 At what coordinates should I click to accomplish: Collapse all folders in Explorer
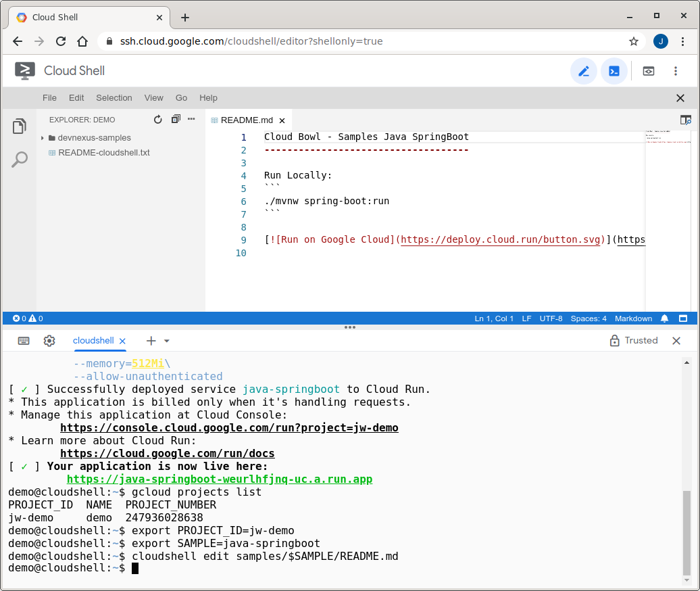point(176,120)
